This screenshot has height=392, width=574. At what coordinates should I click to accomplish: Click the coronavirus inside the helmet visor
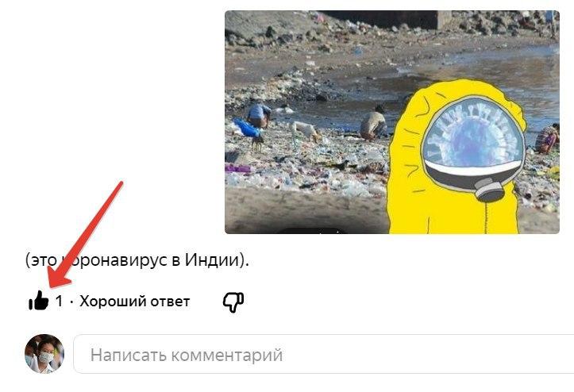click(474, 134)
